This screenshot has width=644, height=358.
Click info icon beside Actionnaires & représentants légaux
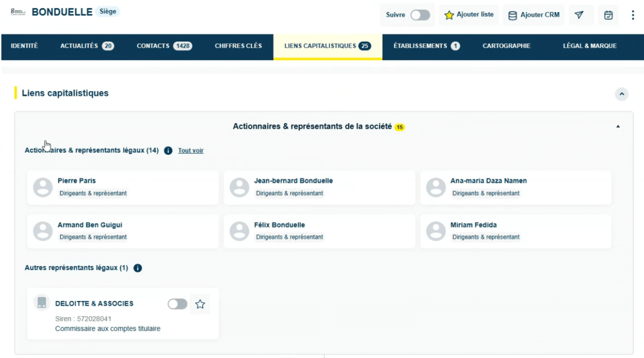(168, 151)
